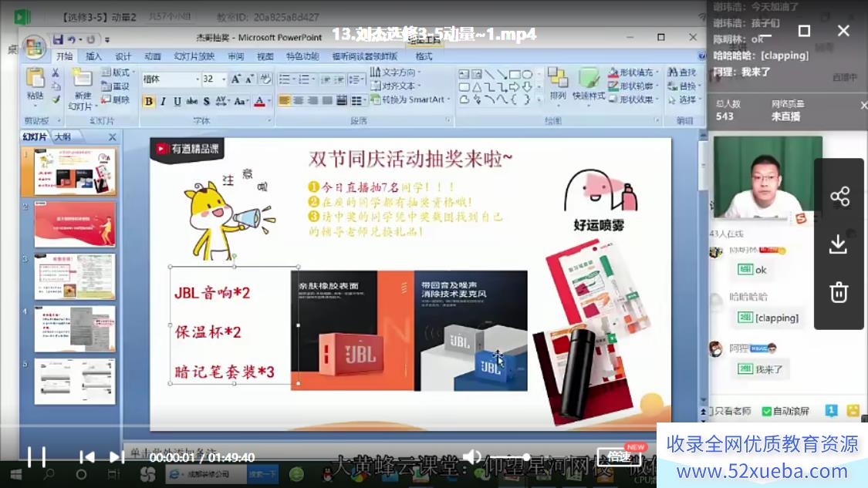This screenshot has height=488, width=868.
Task: Open the 版式 layout dropdown
Action: (x=119, y=72)
